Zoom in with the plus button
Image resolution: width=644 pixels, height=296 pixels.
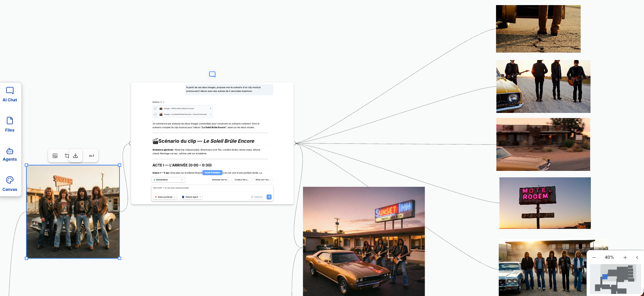click(x=625, y=257)
